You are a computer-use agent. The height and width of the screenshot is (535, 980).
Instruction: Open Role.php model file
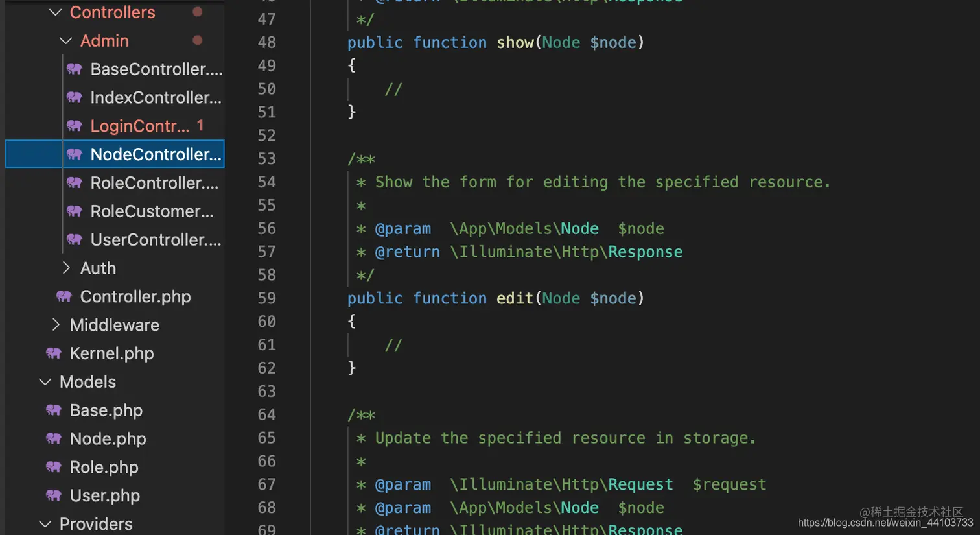(104, 467)
